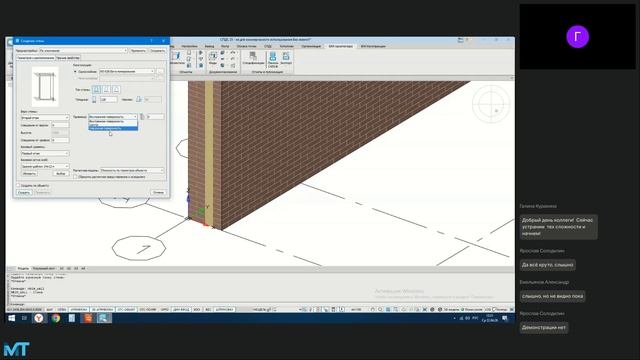
Task: Toggle ДИН-ВВОД in status bar
Action: click(181, 310)
